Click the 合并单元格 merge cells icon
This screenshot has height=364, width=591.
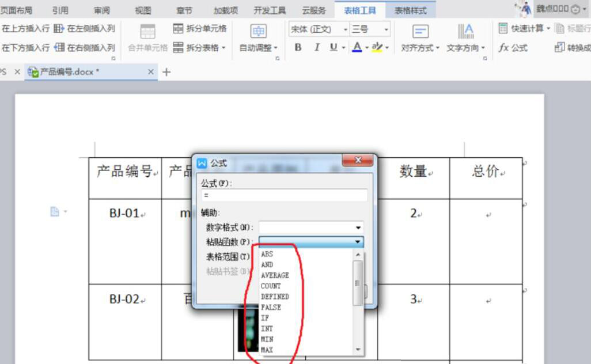point(147,32)
